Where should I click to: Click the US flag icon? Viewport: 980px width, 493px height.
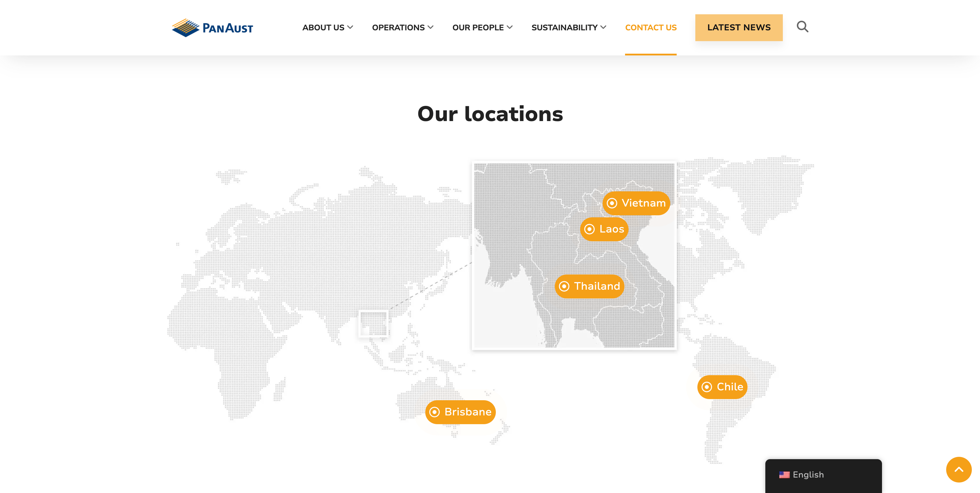pyautogui.click(x=784, y=474)
